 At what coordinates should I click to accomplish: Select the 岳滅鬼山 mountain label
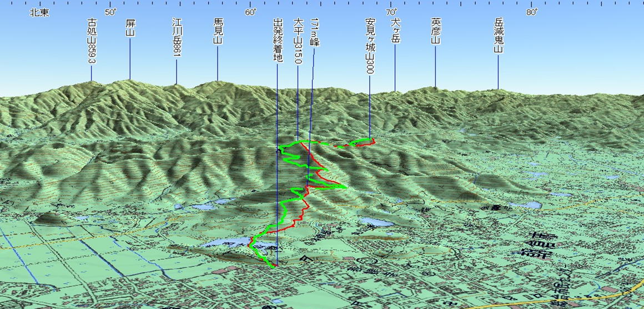pos(499,35)
